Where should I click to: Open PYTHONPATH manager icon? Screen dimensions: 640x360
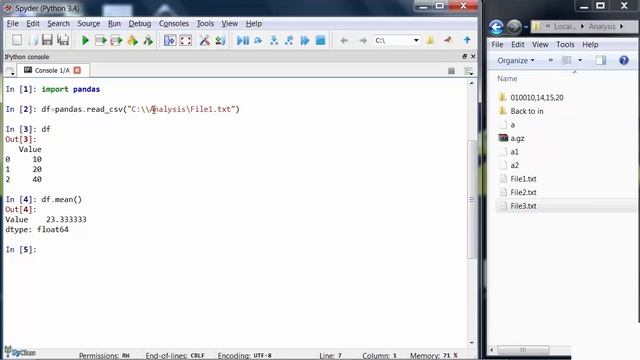coord(220,40)
